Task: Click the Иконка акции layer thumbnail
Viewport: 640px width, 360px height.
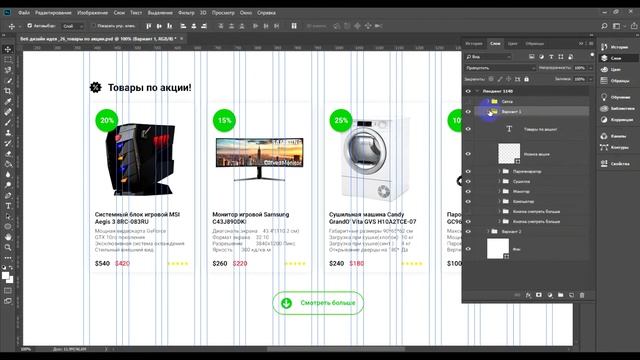Action: pyautogui.click(x=509, y=153)
